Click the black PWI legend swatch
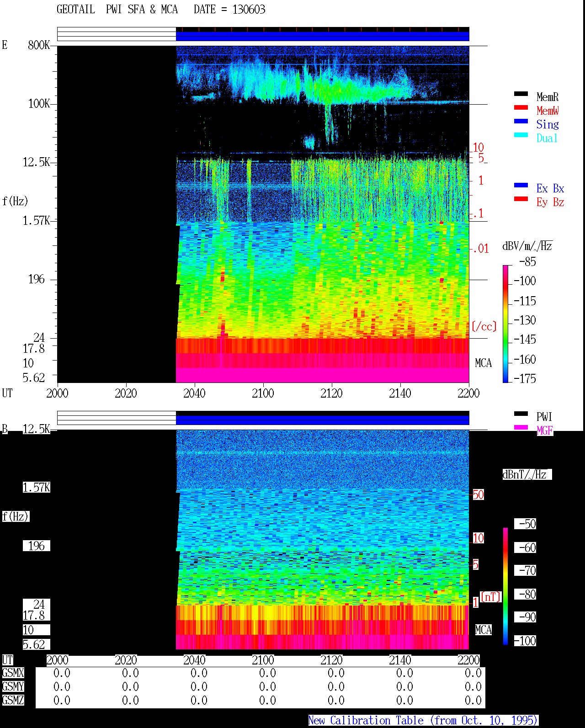This screenshot has width=585, height=728. (521, 414)
